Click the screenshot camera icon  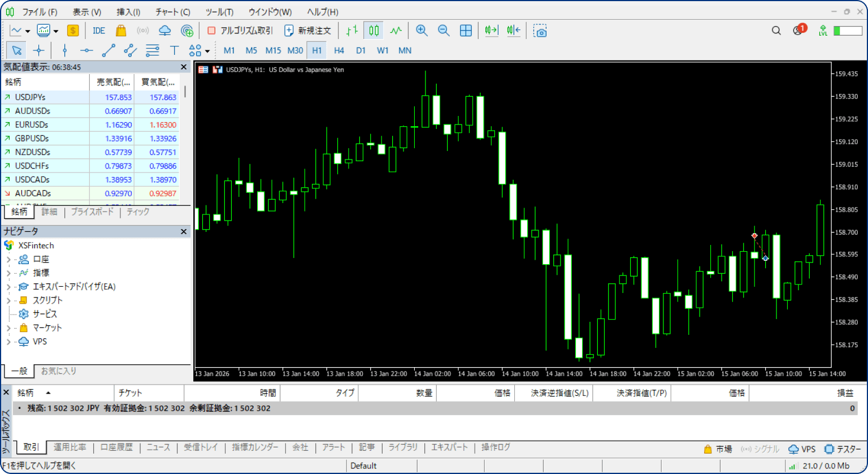541,31
